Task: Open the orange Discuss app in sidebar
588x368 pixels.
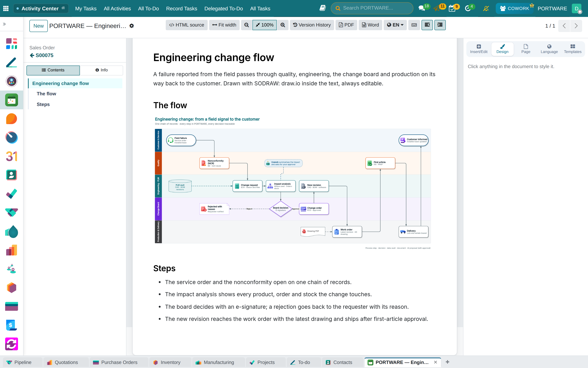Action: point(11,119)
